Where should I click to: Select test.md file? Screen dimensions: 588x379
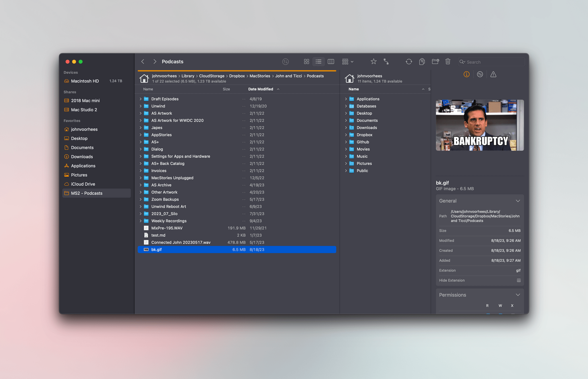(x=237, y=235)
